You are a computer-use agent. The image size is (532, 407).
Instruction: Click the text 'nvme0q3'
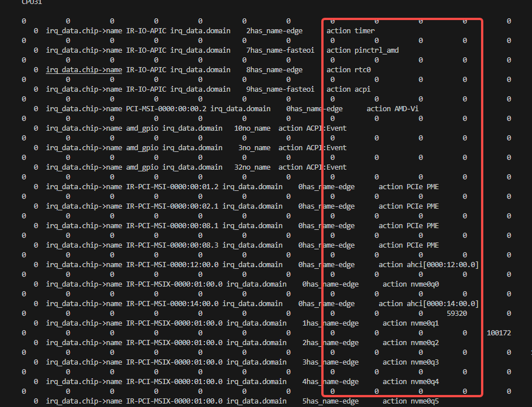tap(425, 362)
